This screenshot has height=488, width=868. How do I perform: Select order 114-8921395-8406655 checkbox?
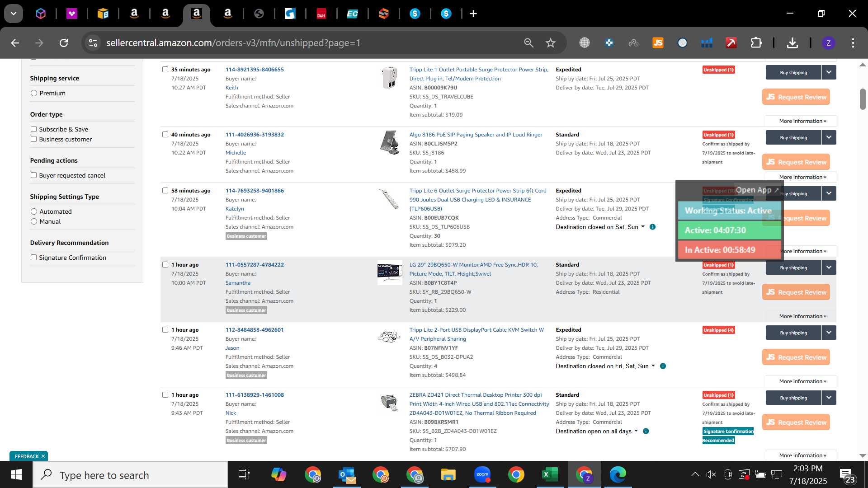[x=165, y=70]
